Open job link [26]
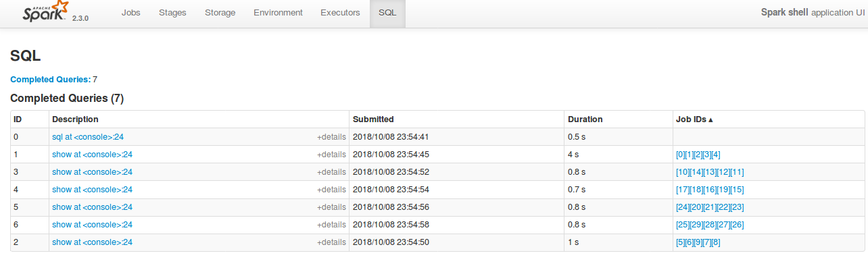 [x=737, y=225]
